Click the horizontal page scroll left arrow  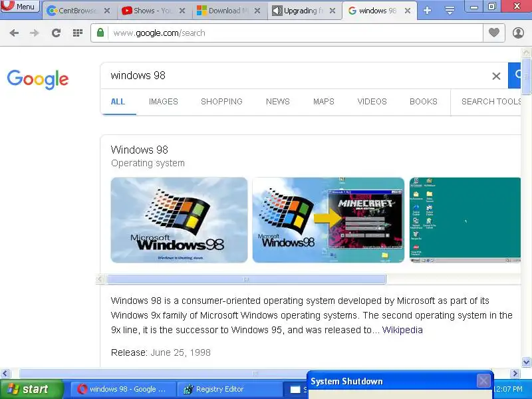[5, 374]
